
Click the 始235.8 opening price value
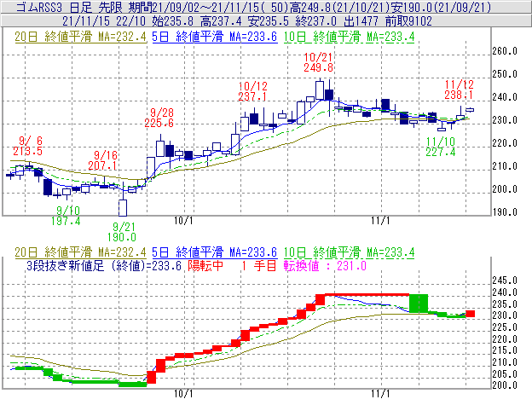tap(173, 21)
